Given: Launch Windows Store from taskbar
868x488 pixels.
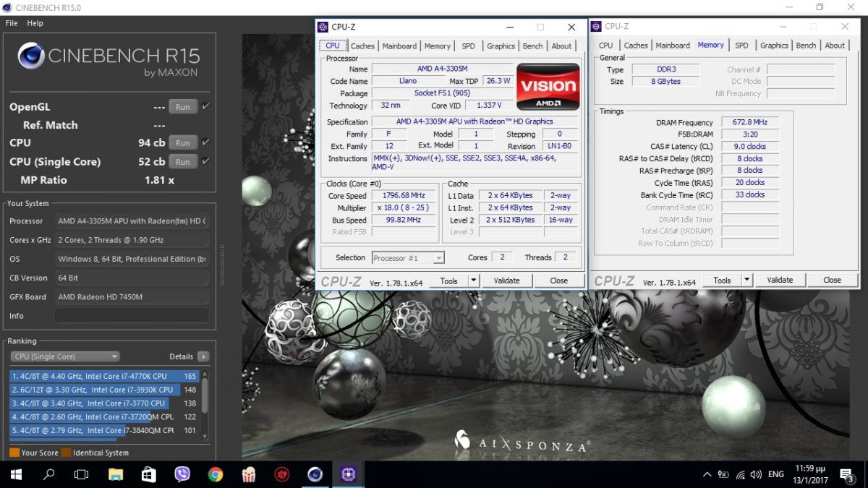Looking at the screenshot, I should coord(148,475).
